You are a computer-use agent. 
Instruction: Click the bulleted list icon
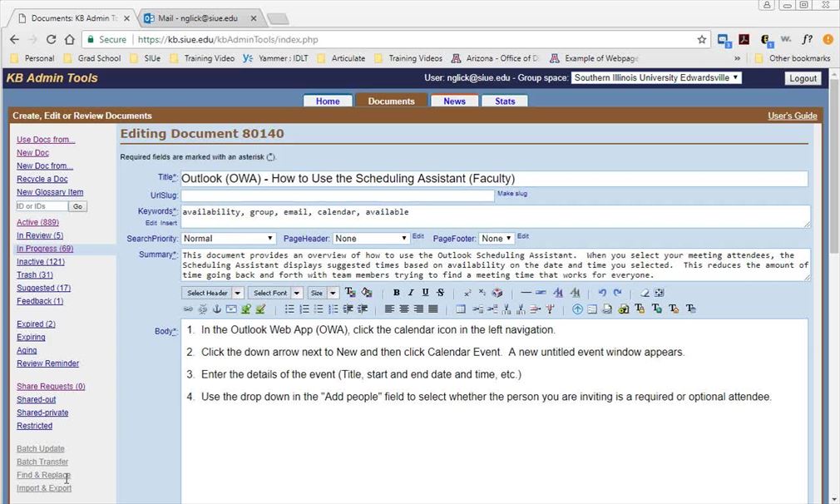pyautogui.click(x=290, y=309)
